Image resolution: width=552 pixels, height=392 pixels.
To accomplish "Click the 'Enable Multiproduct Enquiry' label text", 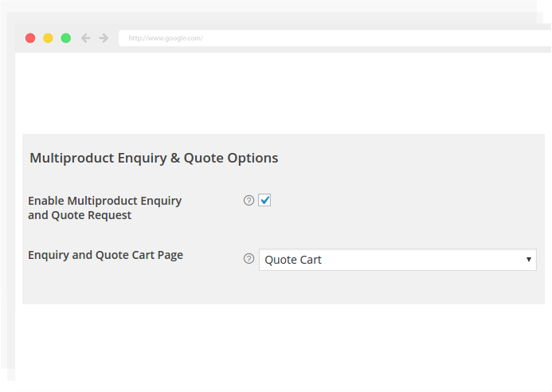I will (x=104, y=201).
